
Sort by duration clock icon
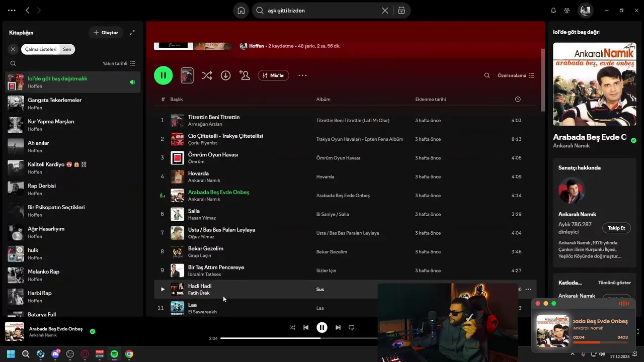click(x=518, y=99)
